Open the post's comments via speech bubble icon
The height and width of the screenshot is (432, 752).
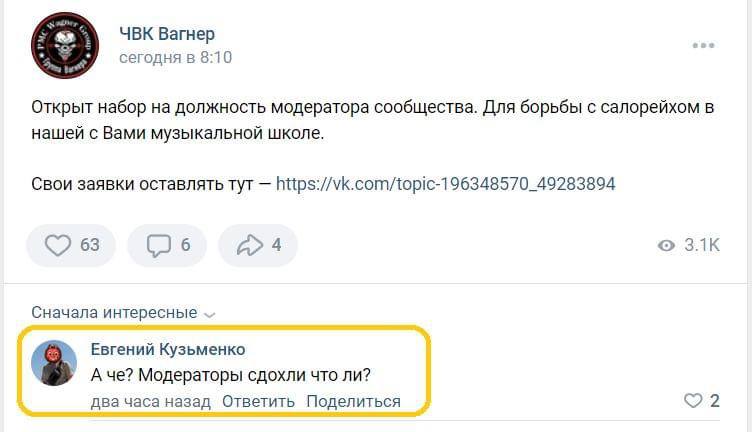point(158,245)
